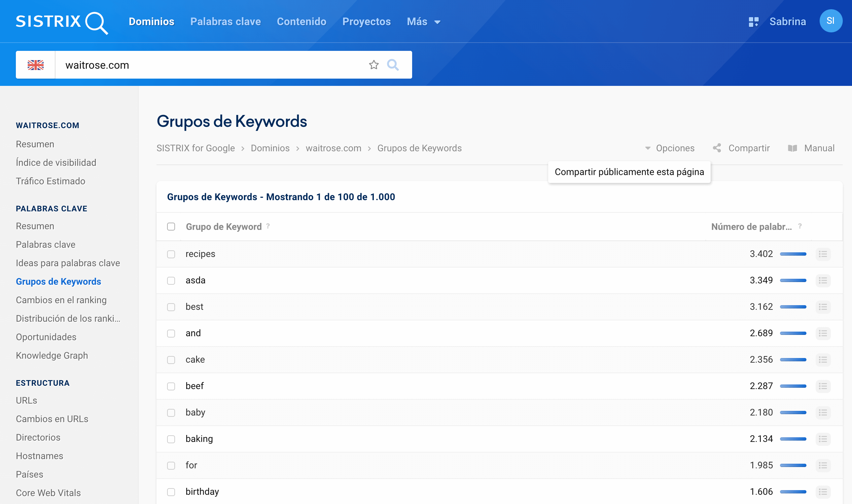This screenshot has height=504, width=852.
Task: Open the UK flag country selector
Action: (36, 65)
